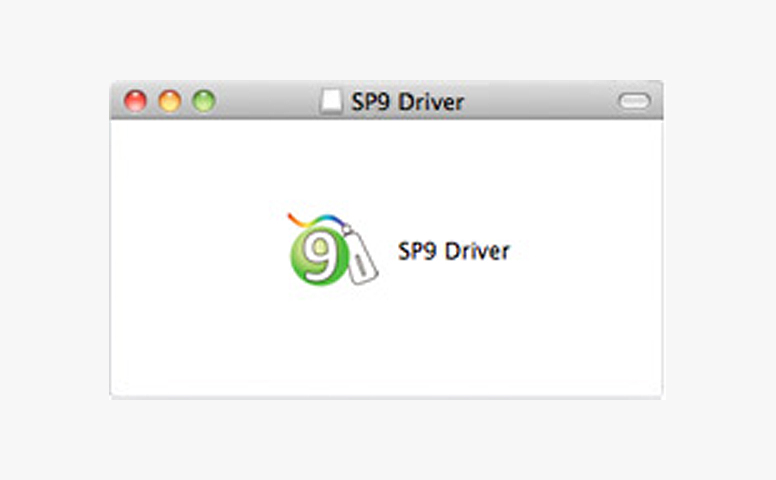Click the empty window area right of the label

point(590,250)
